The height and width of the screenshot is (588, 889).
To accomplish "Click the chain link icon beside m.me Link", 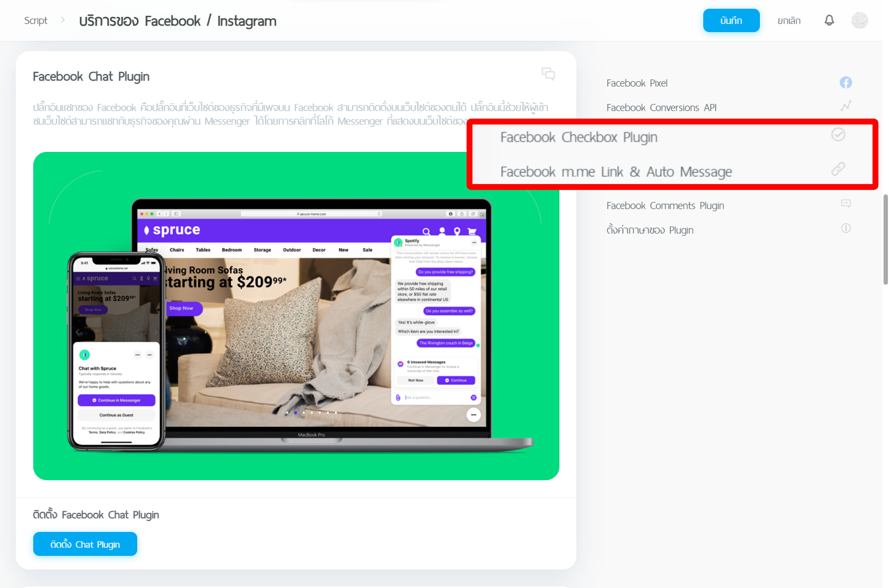I will pyautogui.click(x=838, y=169).
